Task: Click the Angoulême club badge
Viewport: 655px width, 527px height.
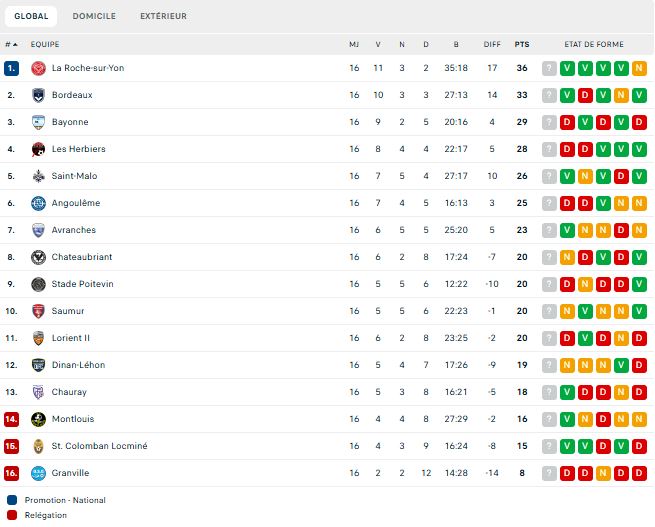Action: (38, 203)
